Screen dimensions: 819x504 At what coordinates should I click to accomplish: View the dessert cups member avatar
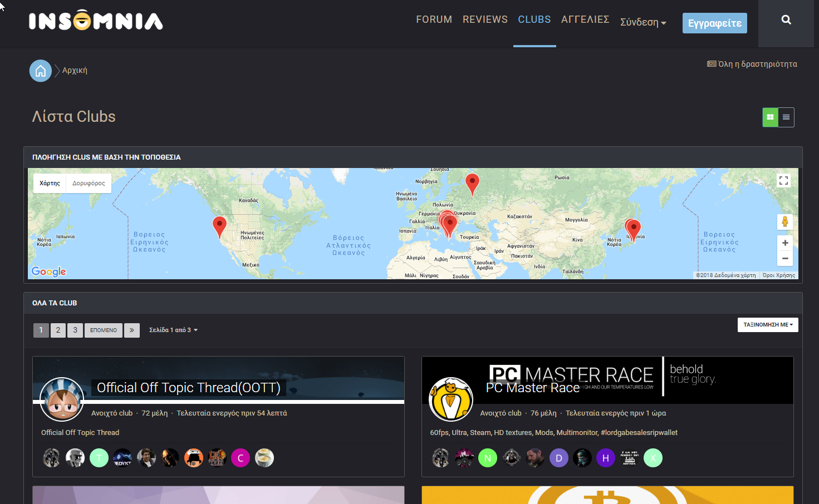click(x=264, y=458)
